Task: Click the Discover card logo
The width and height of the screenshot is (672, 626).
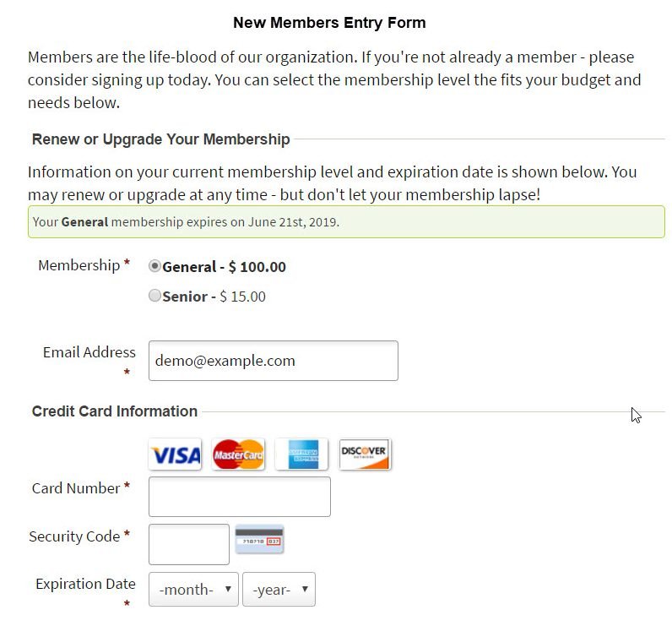Action: point(365,455)
